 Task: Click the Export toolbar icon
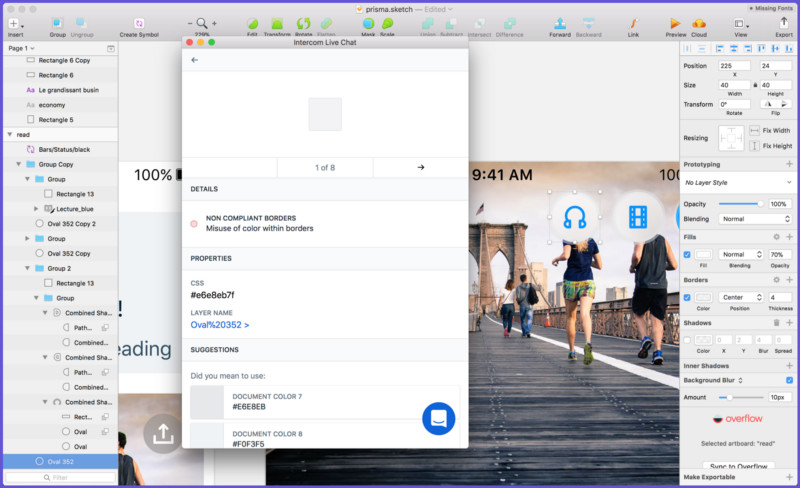click(784, 22)
